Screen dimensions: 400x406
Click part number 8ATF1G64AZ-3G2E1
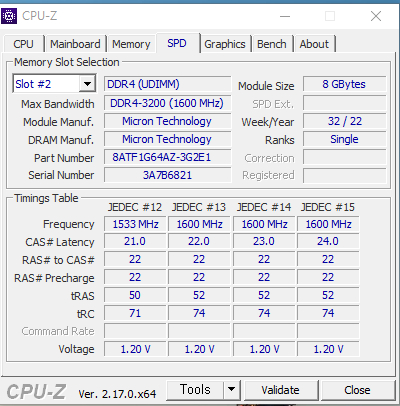click(x=167, y=157)
